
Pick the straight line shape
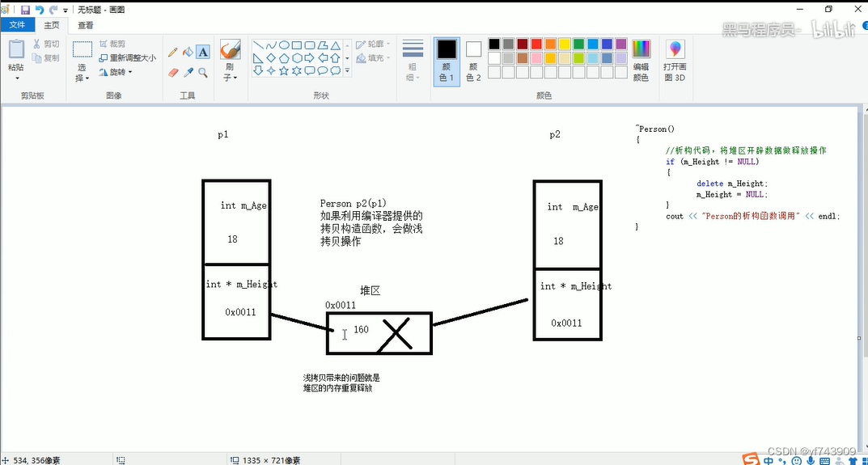[258, 45]
